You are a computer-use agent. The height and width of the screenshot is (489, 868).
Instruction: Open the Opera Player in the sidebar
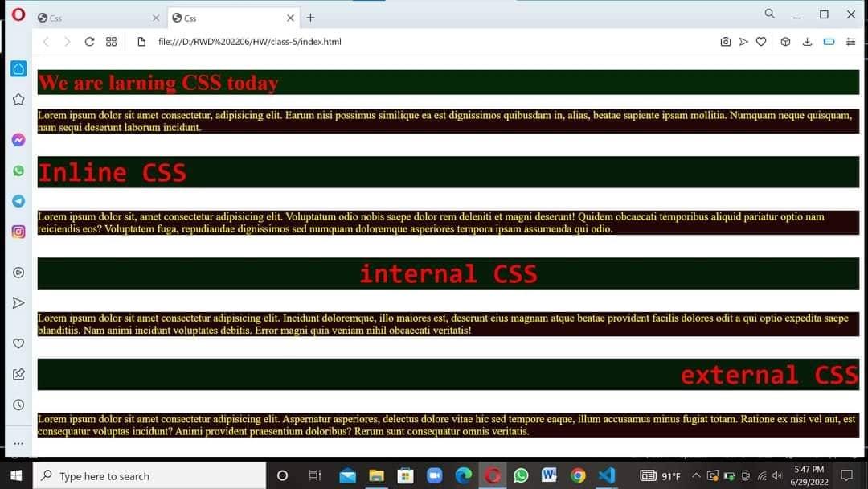(x=18, y=273)
